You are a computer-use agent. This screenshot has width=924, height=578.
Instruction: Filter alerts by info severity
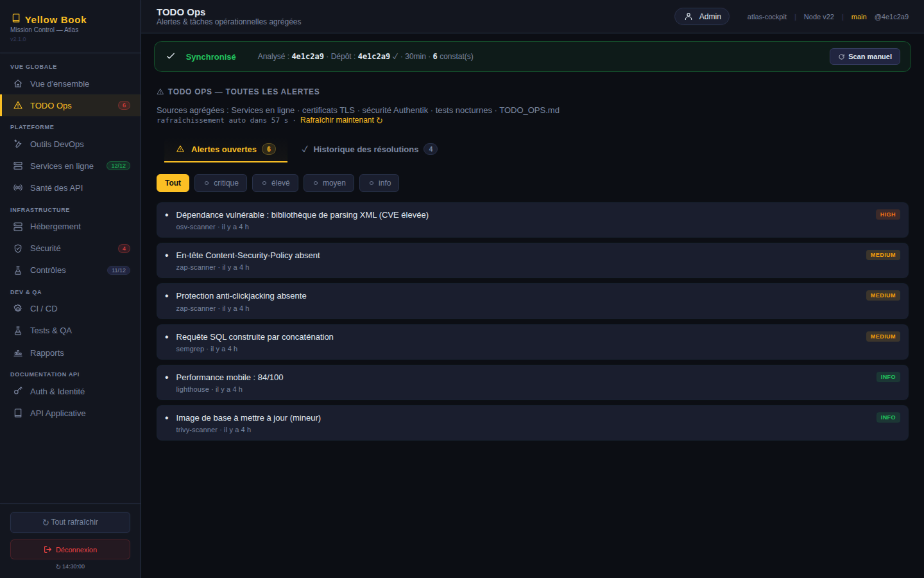(x=379, y=183)
